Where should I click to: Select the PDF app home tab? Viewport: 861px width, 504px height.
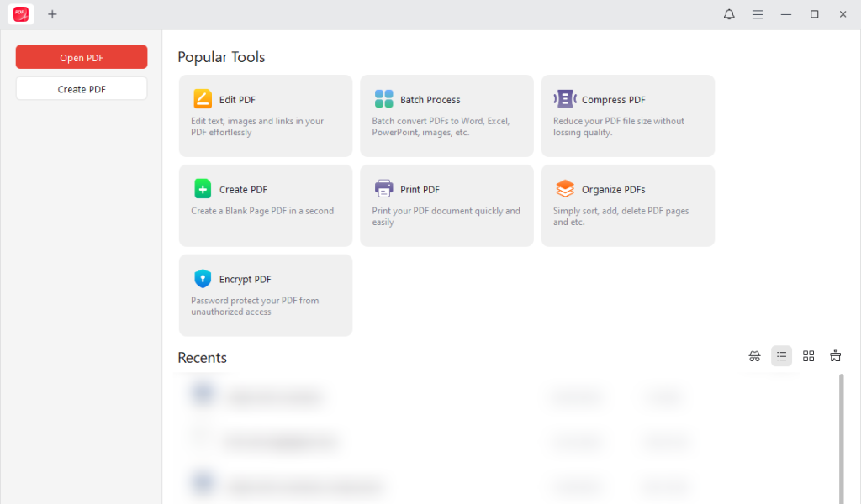pos(20,13)
